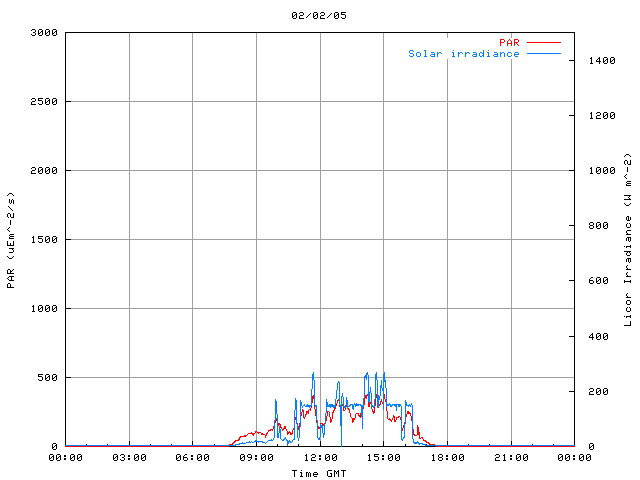Click the Licor Irradiance (W m^-2) axis title
Image resolution: width=640 pixels, height=480 pixels.
click(x=628, y=240)
